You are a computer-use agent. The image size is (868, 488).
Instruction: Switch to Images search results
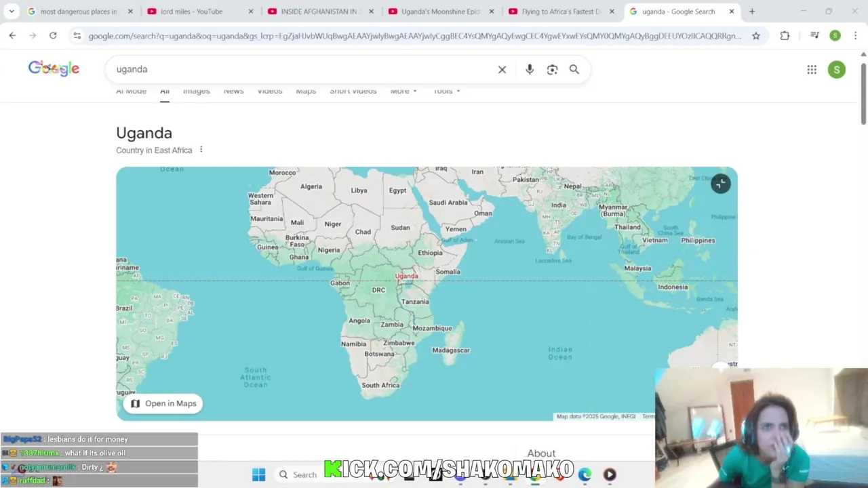pos(197,91)
